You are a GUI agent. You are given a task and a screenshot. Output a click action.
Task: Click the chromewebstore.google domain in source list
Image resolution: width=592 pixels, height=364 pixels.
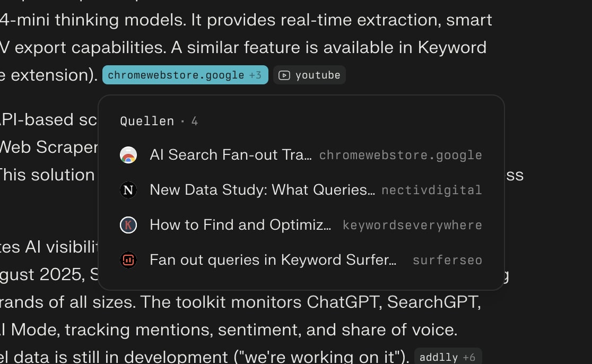click(401, 155)
